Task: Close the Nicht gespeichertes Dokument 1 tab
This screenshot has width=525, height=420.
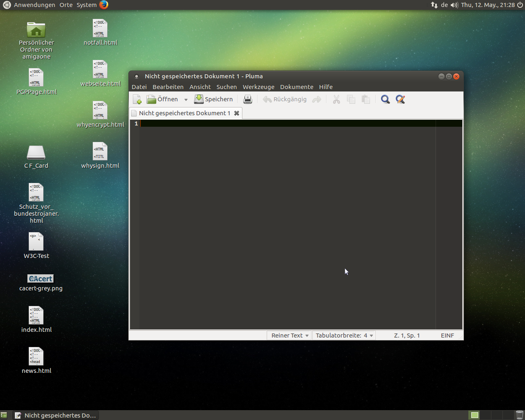Action: click(237, 113)
